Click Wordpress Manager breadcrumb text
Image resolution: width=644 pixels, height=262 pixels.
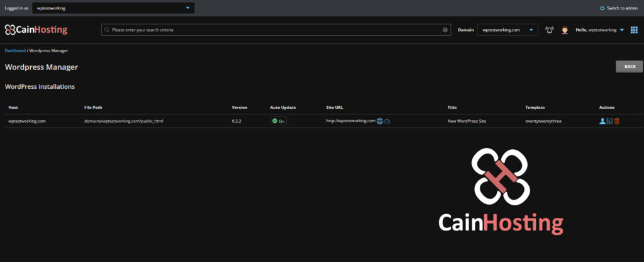point(49,50)
